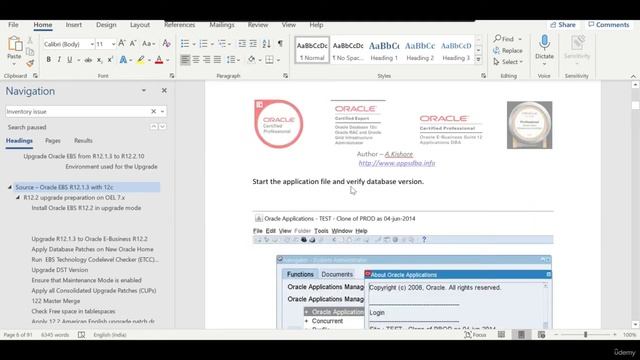The width and height of the screenshot is (640, 360).
Task: Go to Upgrade DST Version heading
Action: (60, 270)
